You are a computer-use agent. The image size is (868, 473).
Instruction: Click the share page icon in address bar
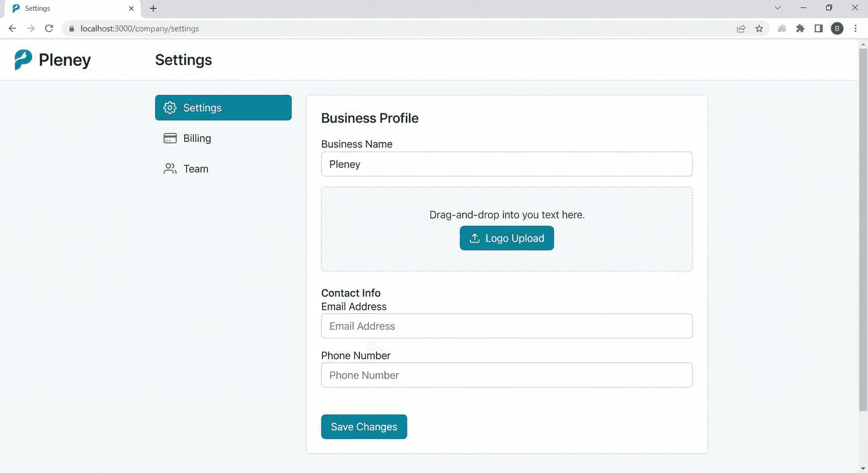click(741, 28)
